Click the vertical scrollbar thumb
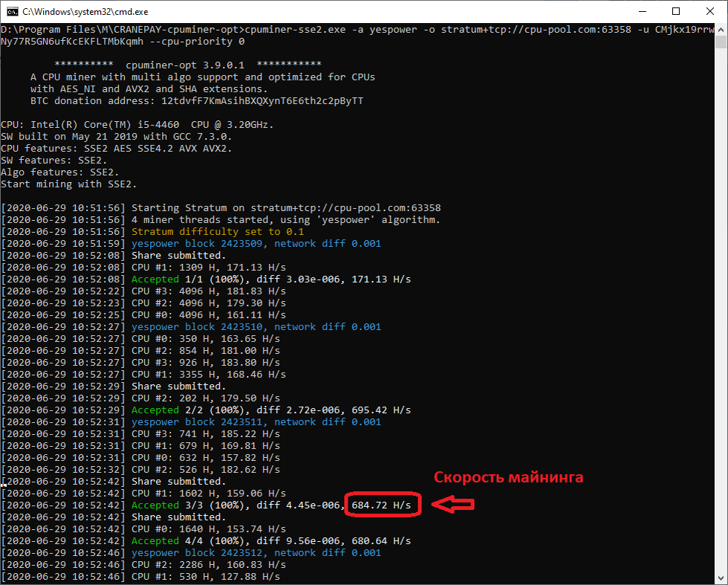The image size is (728, 585). (x=721, y=42)
